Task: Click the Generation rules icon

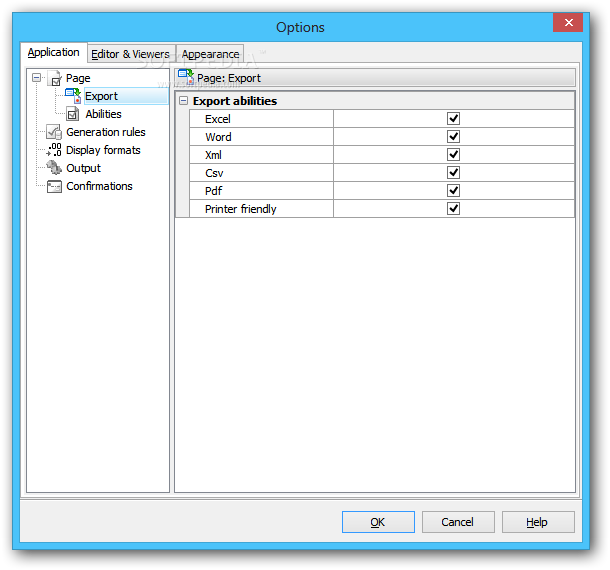Action: pos(54,132)
